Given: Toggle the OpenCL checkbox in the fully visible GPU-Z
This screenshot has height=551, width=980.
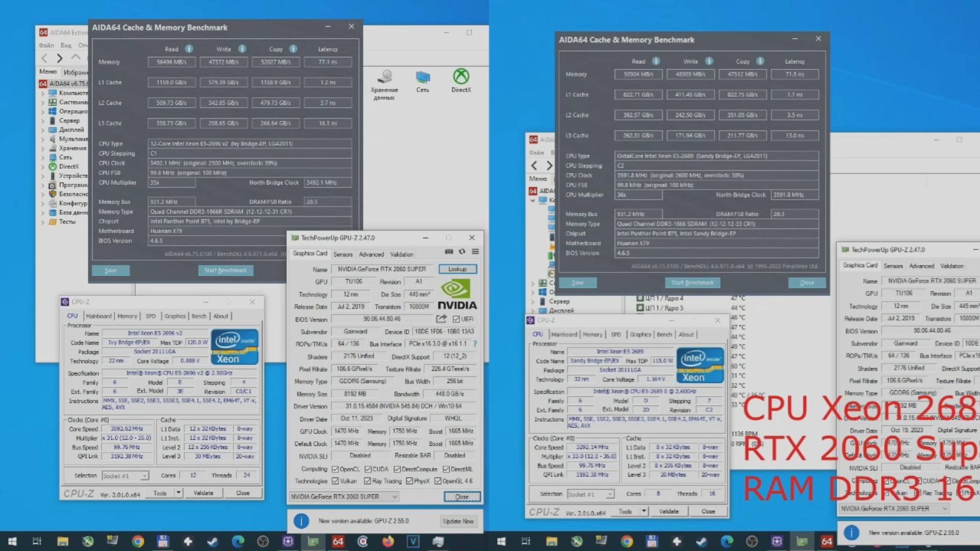Looking at the screenshot, I should click(x=335, y=469).
